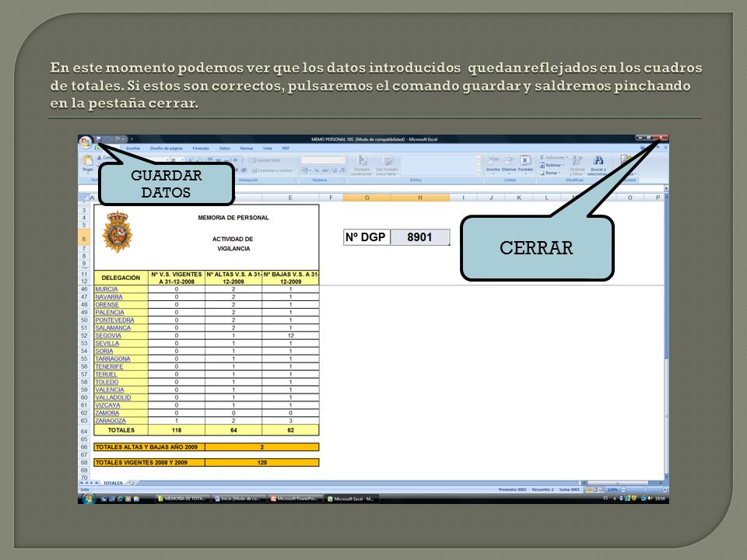Click the TOTALES ALTAS Y BAJAS AÑO 2009 value
The image size is (747, 560).
[x=262, y=447]
